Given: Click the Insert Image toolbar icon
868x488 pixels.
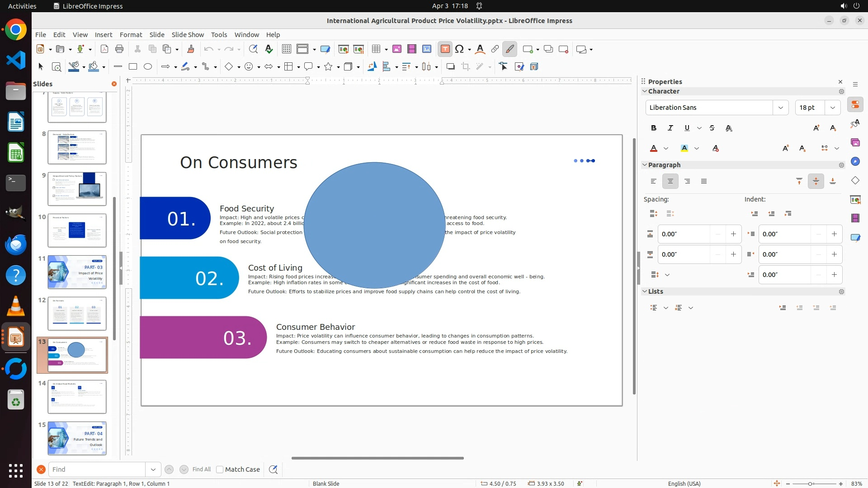Looking at the screenshot, I should [x=397, y=49].
